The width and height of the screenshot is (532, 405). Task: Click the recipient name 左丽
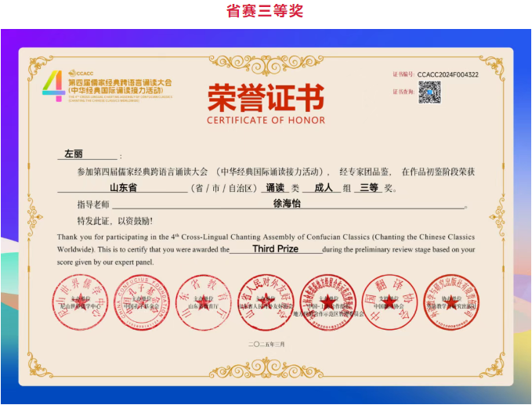pos(74,154)
